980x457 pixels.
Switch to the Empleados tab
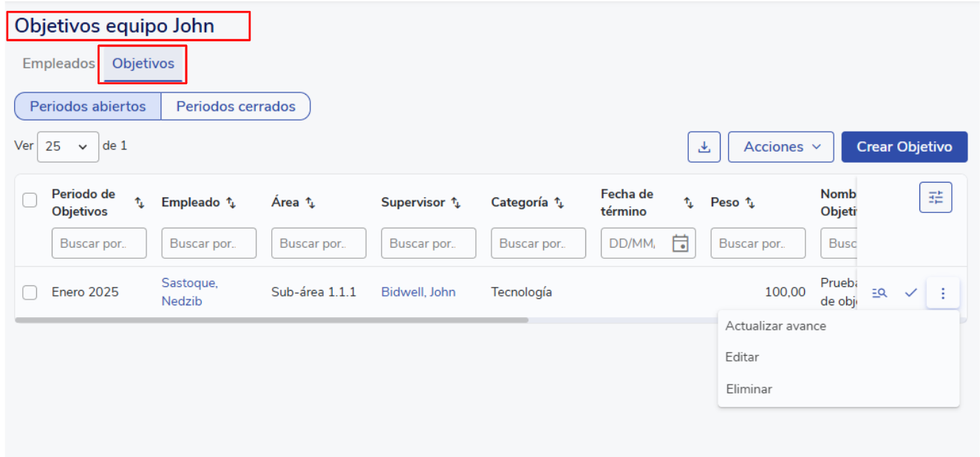tap(58, 64)
